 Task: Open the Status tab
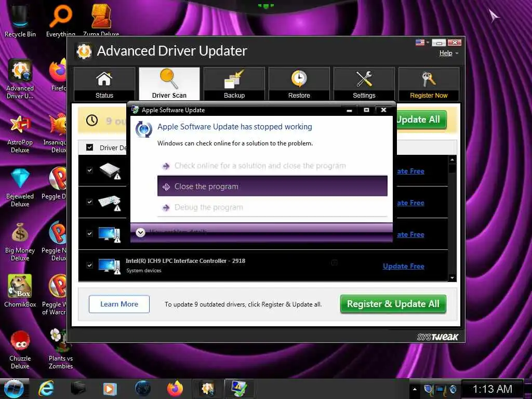104,84
